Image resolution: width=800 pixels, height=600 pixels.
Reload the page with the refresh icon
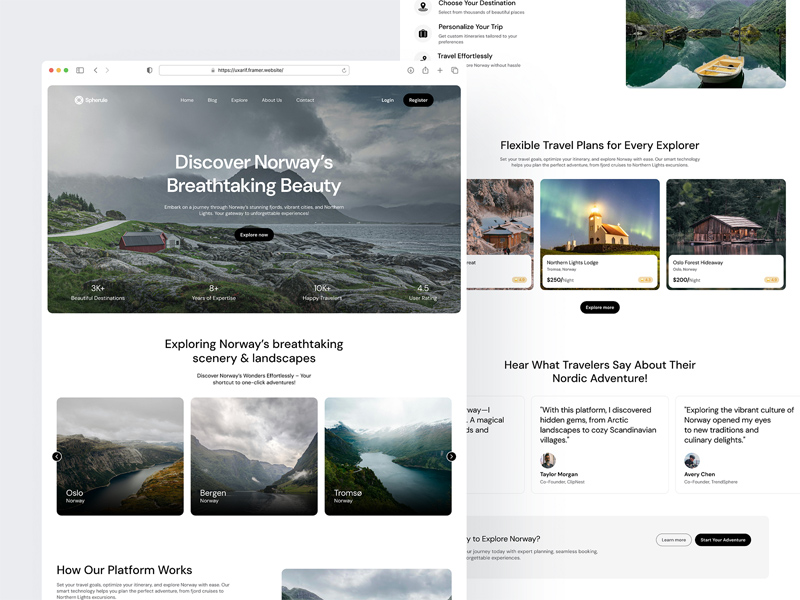[x=344, y=70]
